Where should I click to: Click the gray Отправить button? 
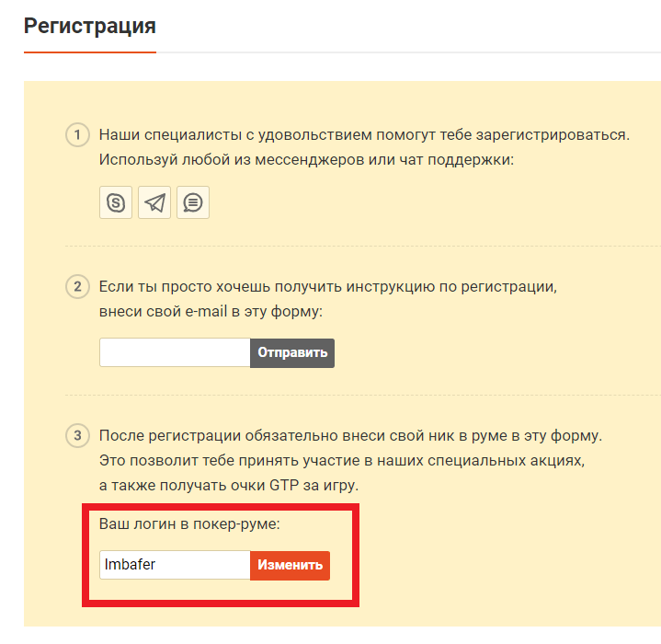click(x=292, y=353)
